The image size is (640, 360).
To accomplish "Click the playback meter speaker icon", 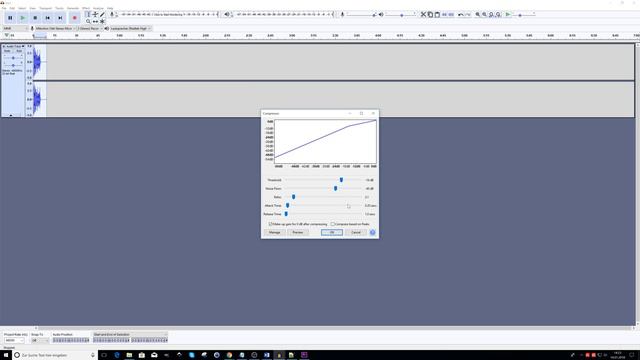I will point(227,14).
